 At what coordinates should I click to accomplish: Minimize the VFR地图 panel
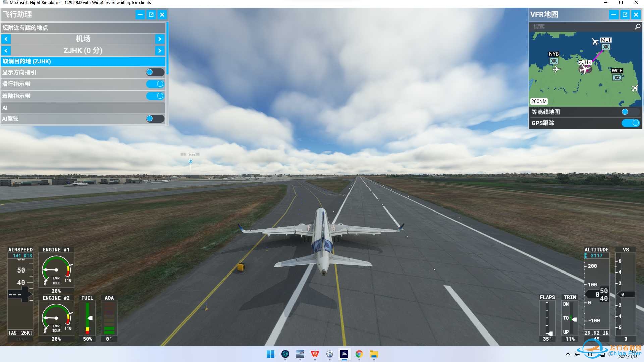[613, 15]
